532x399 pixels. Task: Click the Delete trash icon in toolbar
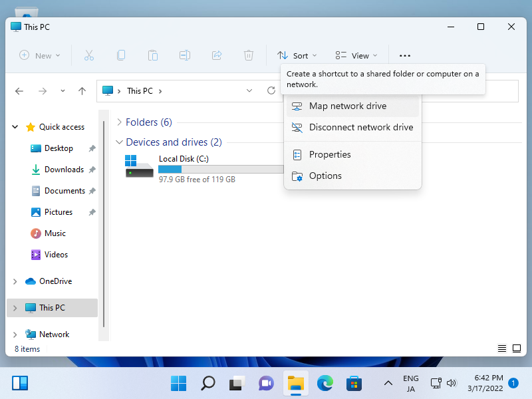pos(249,56)
